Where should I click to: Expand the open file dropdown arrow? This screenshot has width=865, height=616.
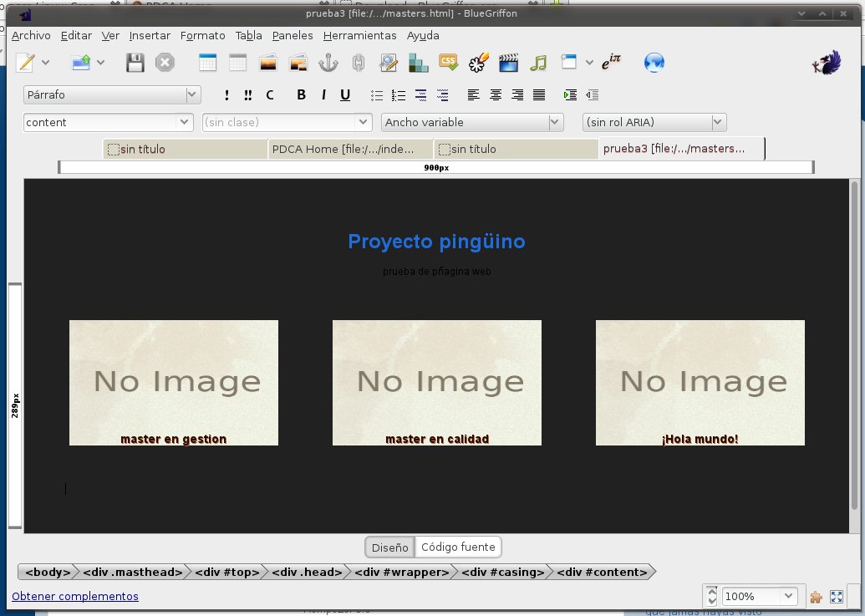pos(100,63)
